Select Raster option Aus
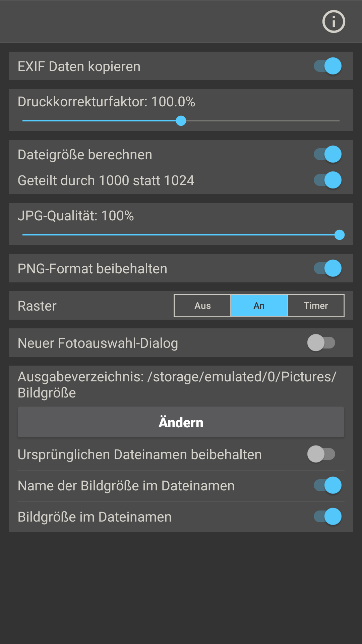Viewport: 362px width, 644px height. [202, 306]
